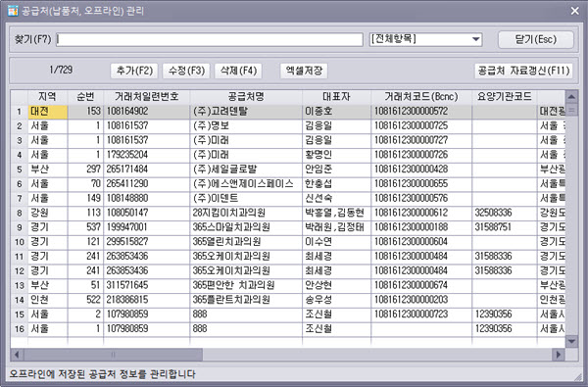Click serial number 108164902
588x387 pixels.
click(x=147, y=112)
